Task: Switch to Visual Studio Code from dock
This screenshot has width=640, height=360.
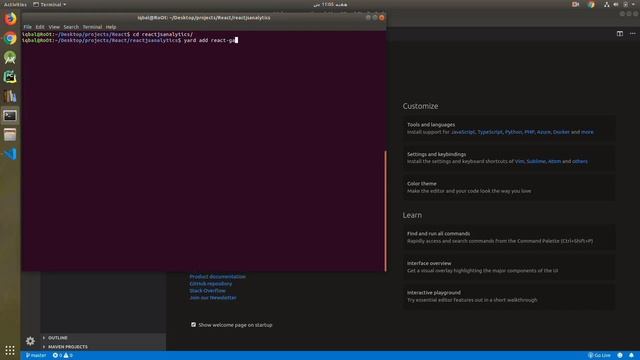Action: 10,154
